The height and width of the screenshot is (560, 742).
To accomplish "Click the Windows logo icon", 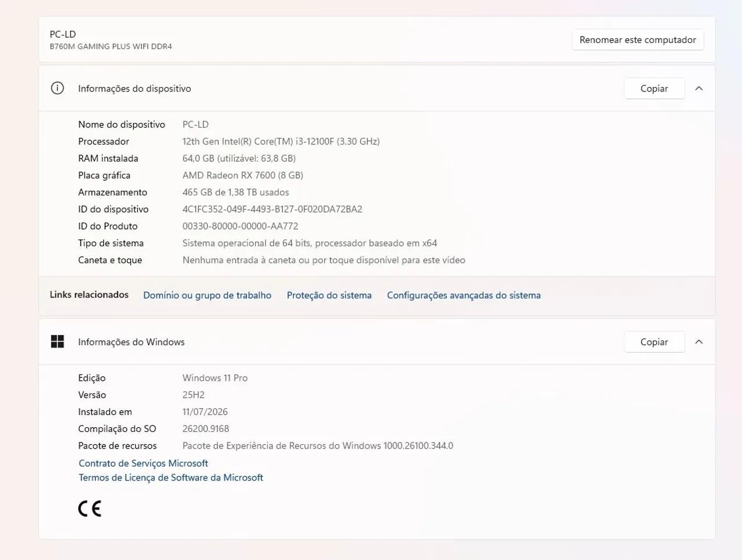I will click(57, 341).
